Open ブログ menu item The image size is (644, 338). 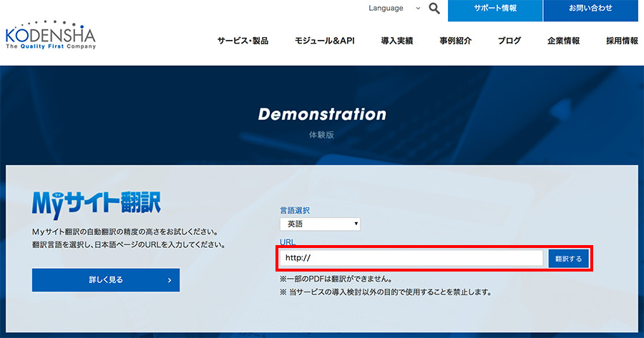[509, 41]
